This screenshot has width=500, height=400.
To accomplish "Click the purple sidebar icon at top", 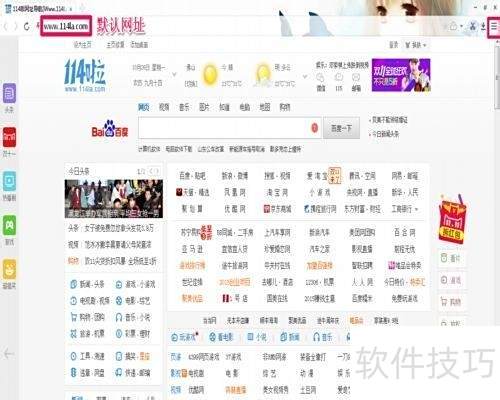I will 9,93.
